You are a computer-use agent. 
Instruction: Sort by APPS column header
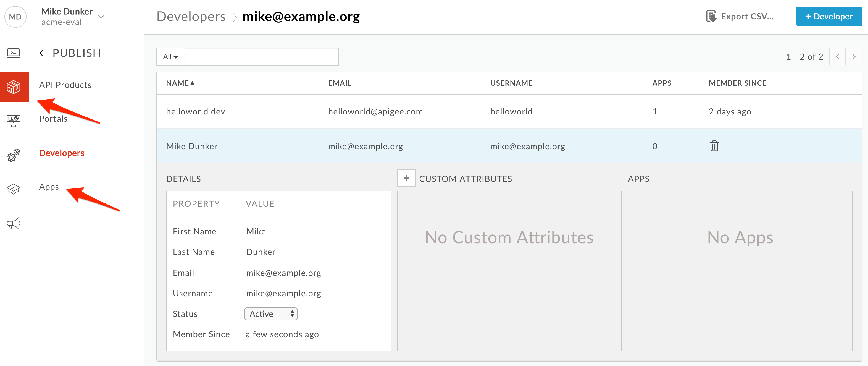pyautogui.click(x=662, y=83)
